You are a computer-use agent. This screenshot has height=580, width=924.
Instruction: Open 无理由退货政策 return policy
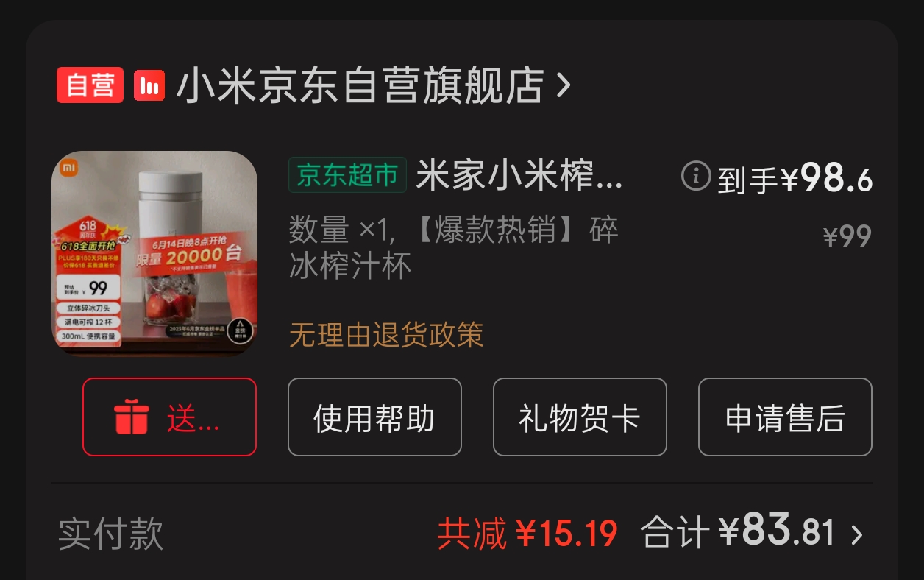point(386,335)
